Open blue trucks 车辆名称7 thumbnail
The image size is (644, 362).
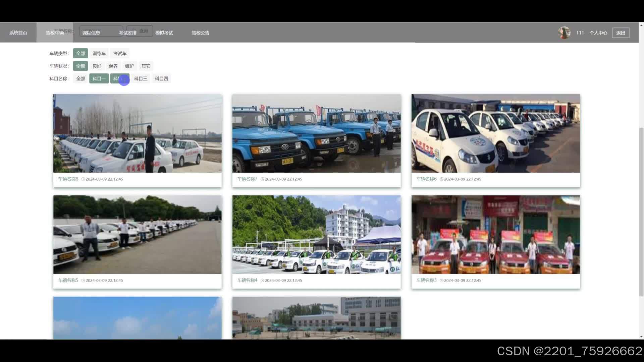click(316, 133)
